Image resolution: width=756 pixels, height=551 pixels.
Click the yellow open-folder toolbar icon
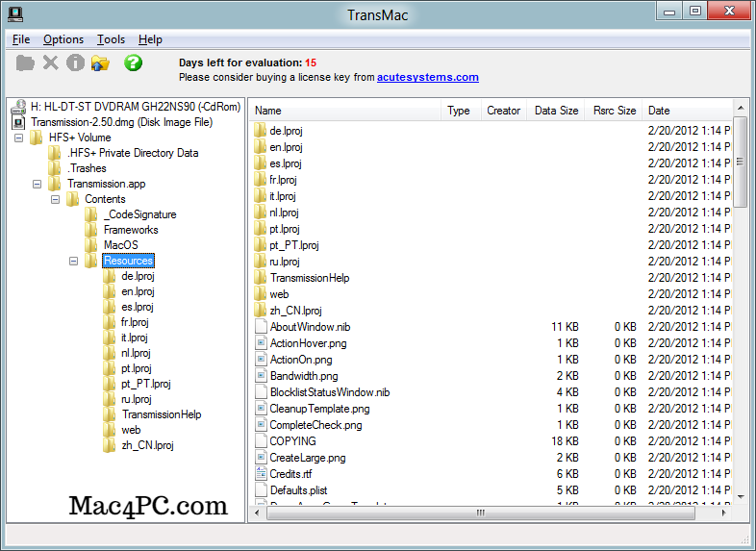pos(100,63)
